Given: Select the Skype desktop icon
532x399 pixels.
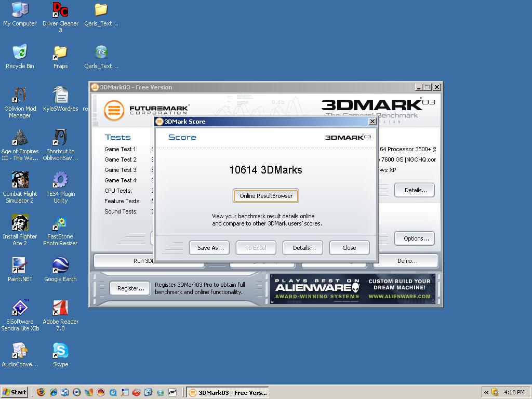Looking at the screenshot, I should 60,355.
